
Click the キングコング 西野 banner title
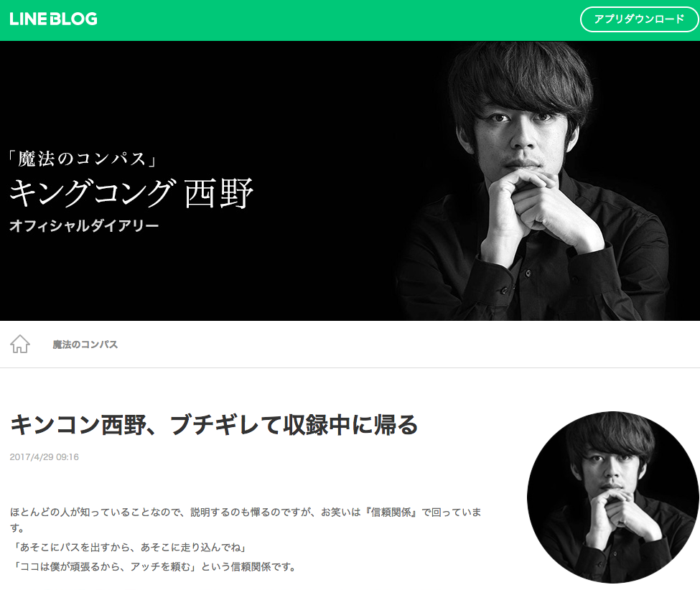131,192
